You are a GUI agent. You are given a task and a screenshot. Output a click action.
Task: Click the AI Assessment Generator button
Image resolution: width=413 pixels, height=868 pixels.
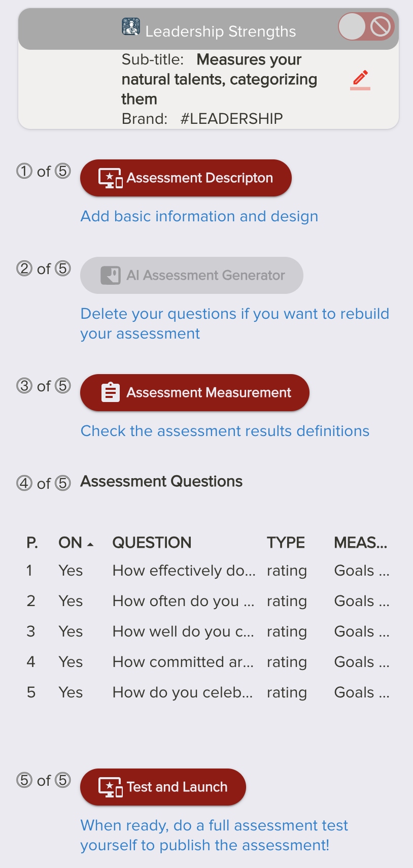pos(192,276)
